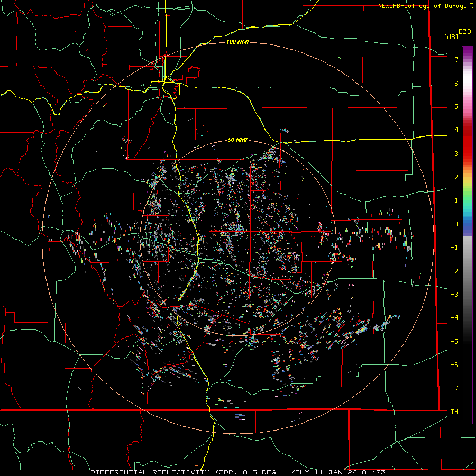Click the -6 value on the color scale
This screenshot has height=476, width=476.
pyautogui.click(x=454, y=365)
